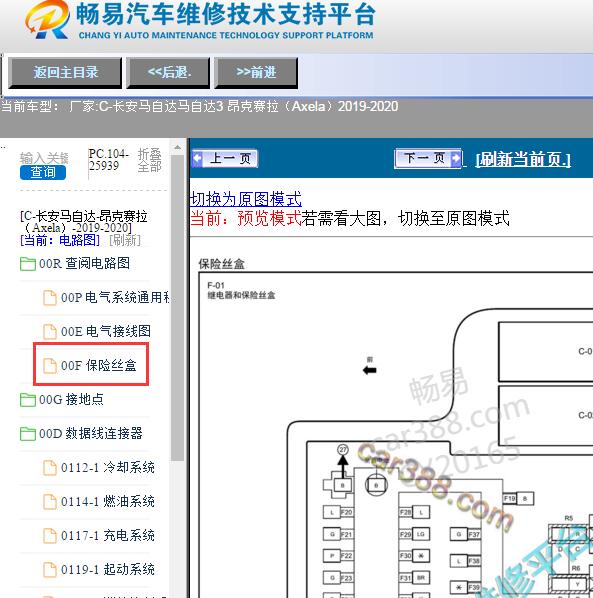Click the fuse box diagram preview image
This screenshot has width=593, height=598.
click(396, 435)
